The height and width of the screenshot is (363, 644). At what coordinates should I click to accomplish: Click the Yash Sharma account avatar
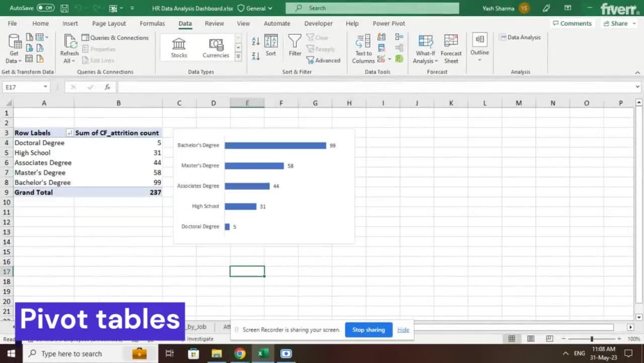click(x=524, y=8)
